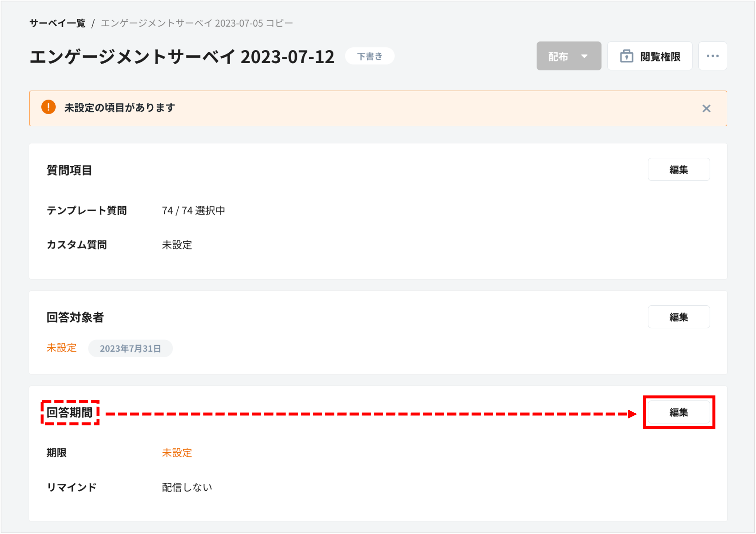This screenshot has width=756, height=534.
Task: Click the lock icon on the 閲覧権限 button
Action: 627,56
